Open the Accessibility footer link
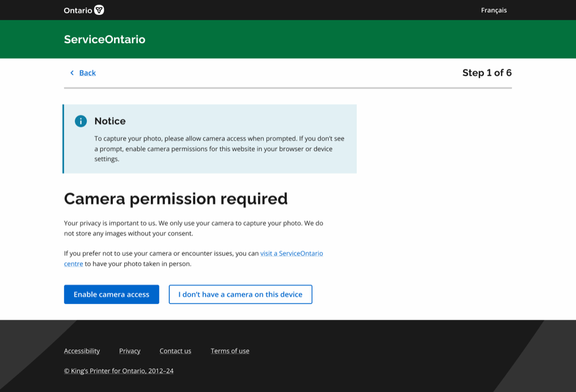The width and height of the screenshot is (576, 392). click(x=82, y=351)
